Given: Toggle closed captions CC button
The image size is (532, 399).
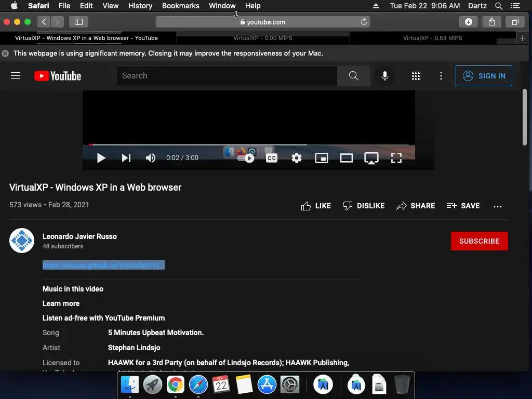Looking at the screenshot, I should 271,158.
